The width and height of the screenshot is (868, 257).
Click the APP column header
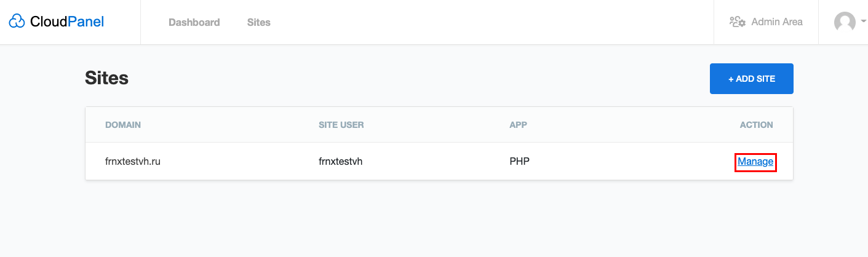pyautogui.click(x=518, y=125)
